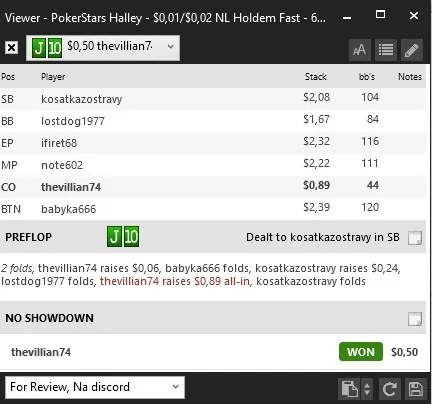Screen dimensions: 432x404
Task: Open the hand selector dropdown for thevillian74
Action: [x=103, y=48]
